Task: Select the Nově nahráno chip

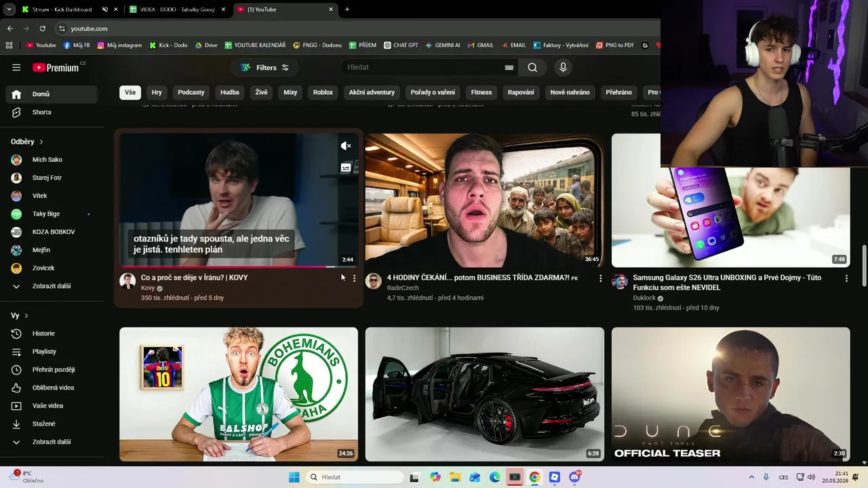Action: click(x=570, y=92)
